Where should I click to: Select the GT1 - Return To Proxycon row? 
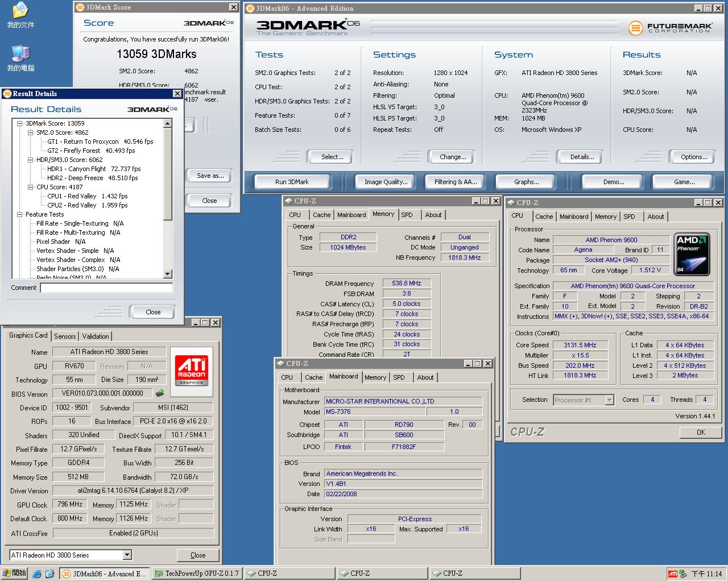pos(100,142)
